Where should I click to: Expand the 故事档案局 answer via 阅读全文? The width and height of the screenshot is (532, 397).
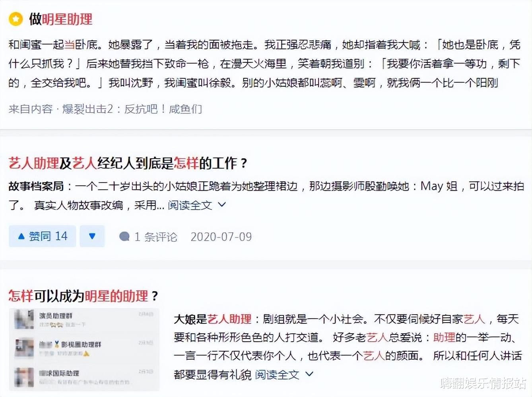[x=190, y=205]
